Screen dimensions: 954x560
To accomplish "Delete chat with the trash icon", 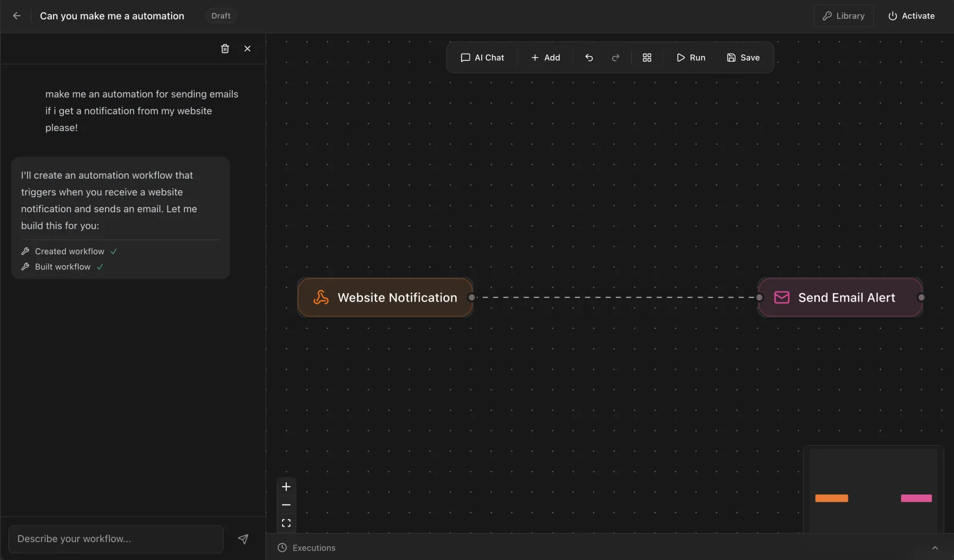I will 225,49.
